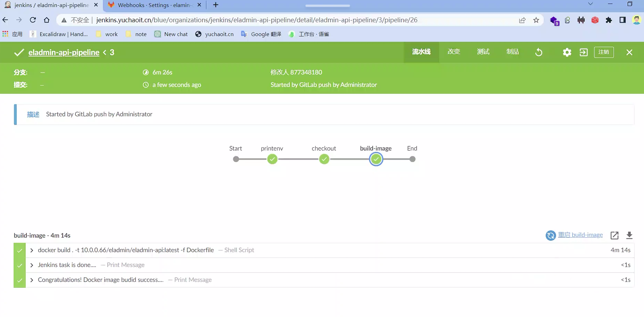Screen dimensions: 644x317
Task: Switch to the 改变 tab
Action: (454, 52)
